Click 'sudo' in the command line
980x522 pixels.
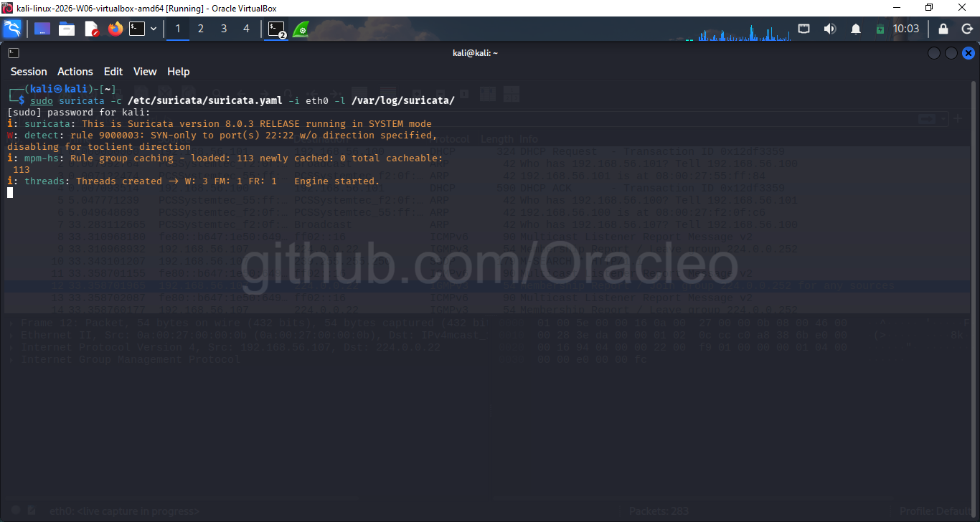coord(42,100)
